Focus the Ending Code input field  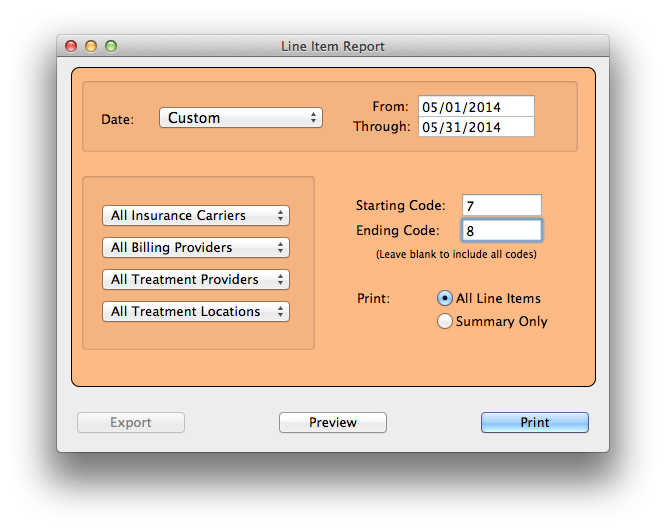[x=501, y=230]
